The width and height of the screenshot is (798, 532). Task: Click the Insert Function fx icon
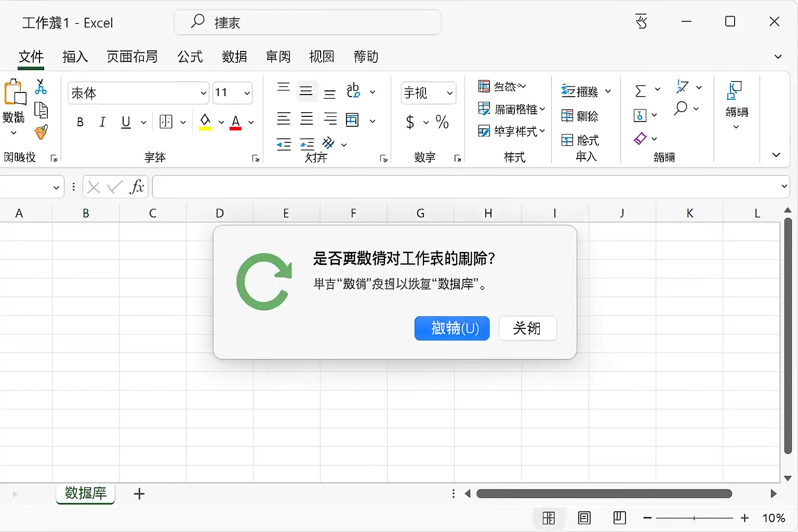coord(137,187)
